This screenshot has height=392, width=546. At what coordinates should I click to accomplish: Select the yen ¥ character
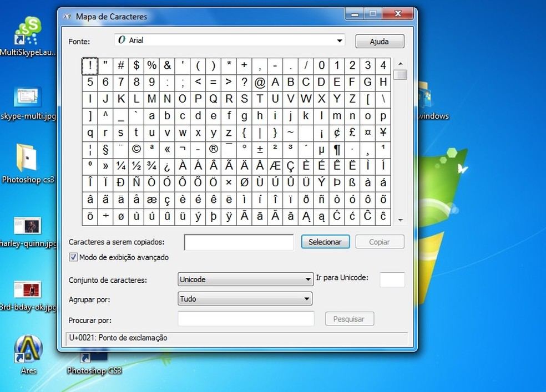click(x=383, y=133)
